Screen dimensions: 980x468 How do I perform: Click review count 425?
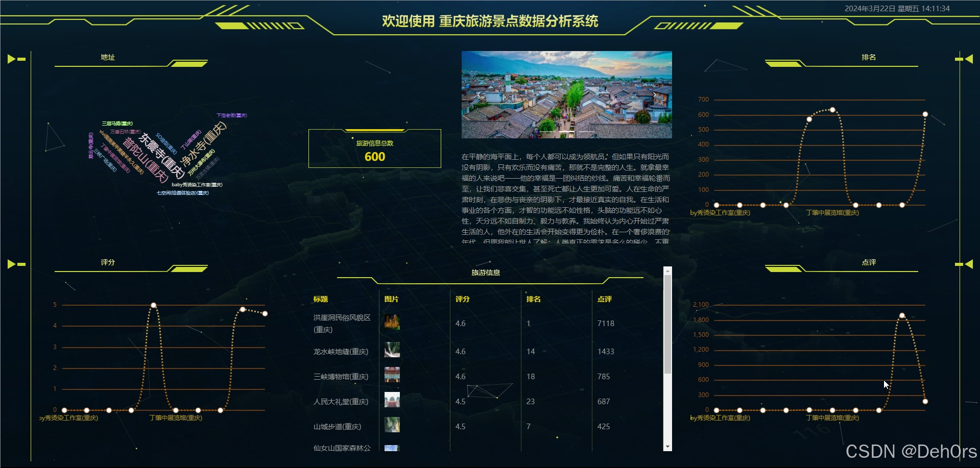604,427
